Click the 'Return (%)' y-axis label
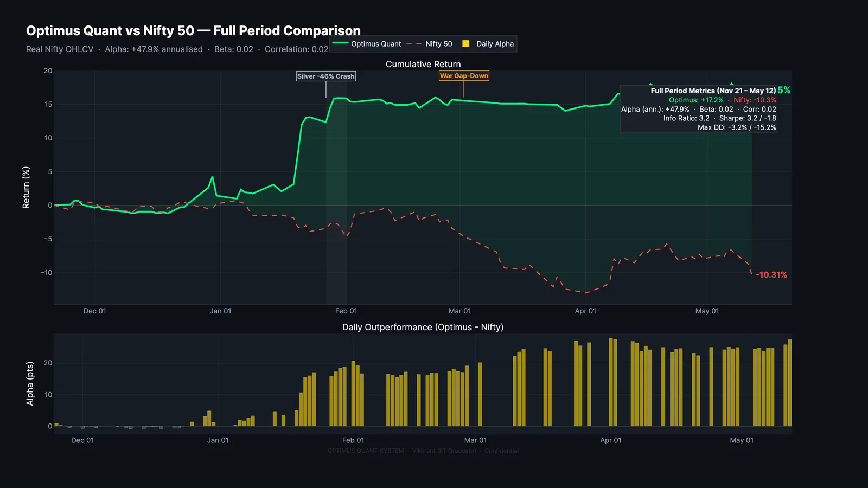This screenshot has width=868, height=488. [x=26, y=188]
